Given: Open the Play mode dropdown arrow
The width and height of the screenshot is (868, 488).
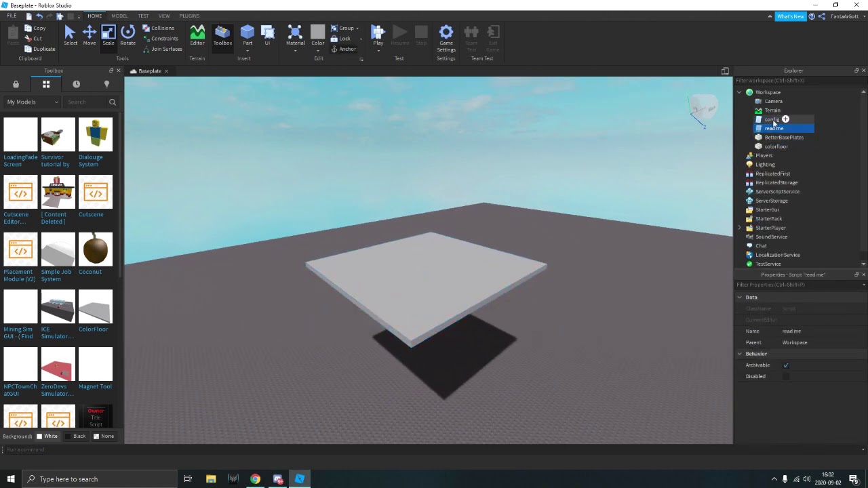Looking at the screenshot, I should click(378, 50).
